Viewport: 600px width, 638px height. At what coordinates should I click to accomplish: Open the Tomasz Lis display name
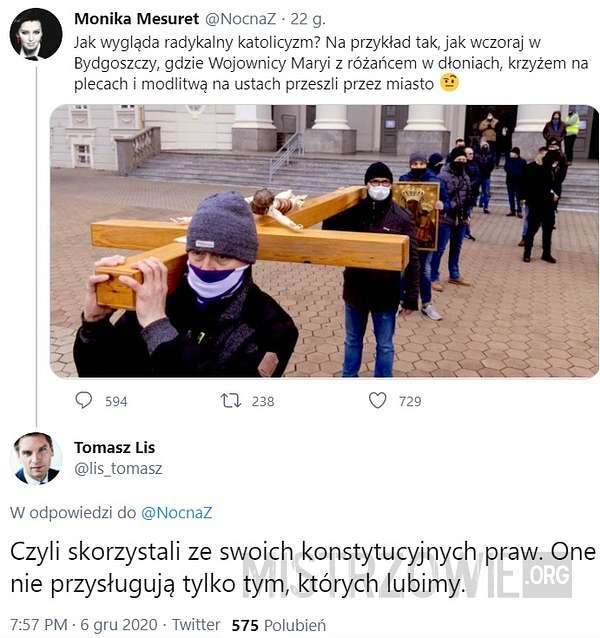tap(114, 448)
